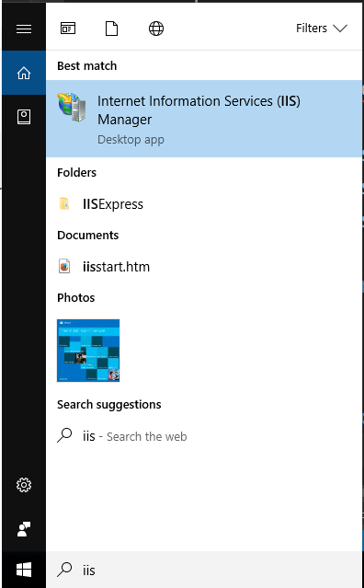Filter results by Documents icon
Screen dimensions: 364x588
(111, 29)
